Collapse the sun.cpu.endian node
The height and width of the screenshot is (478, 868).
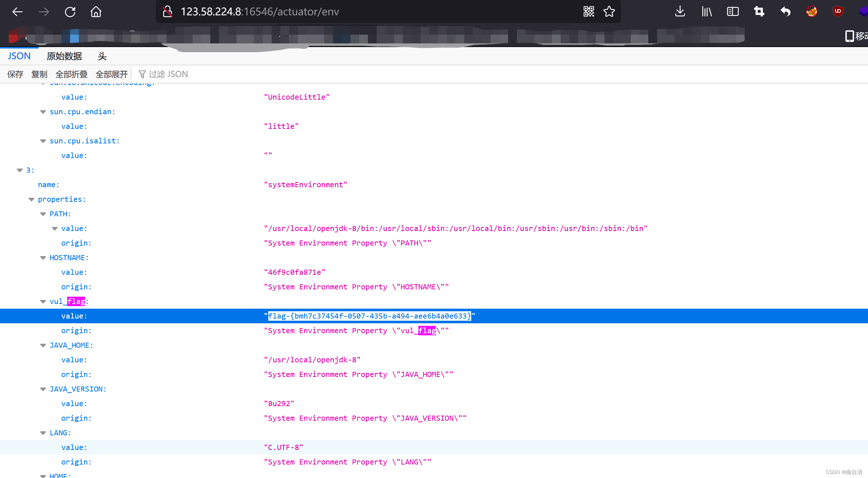click(43, 112)
